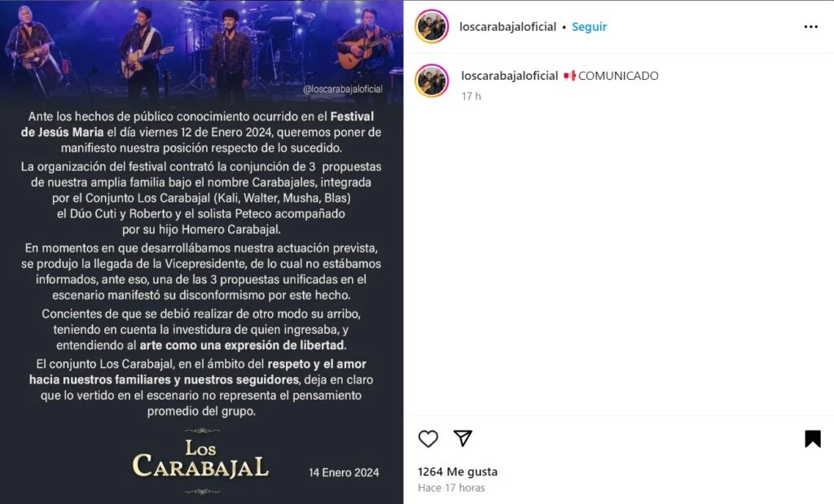Screen dimensions: 834x504
Task: Click the COMUNICADO caption text
Action: (618, 76)
